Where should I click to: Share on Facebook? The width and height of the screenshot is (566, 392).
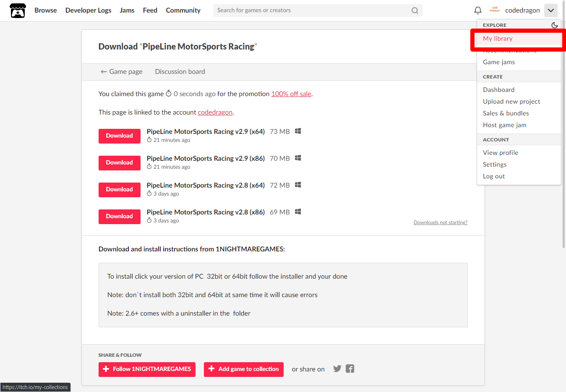tap(350, 368)
